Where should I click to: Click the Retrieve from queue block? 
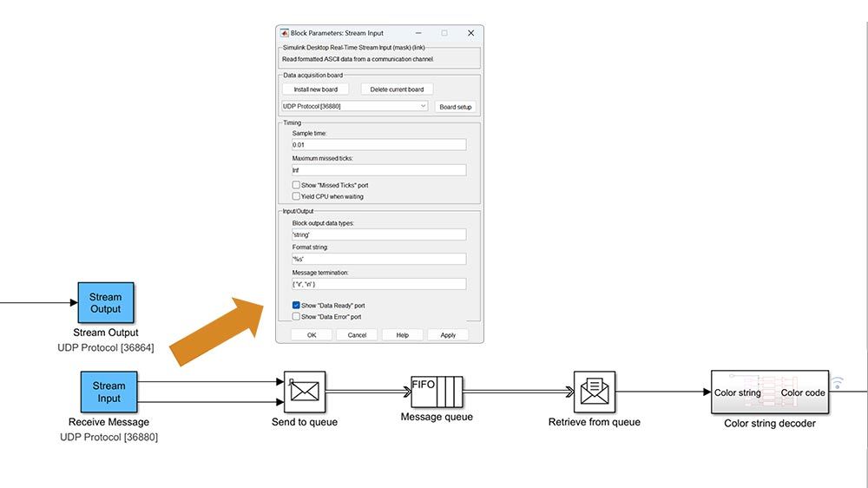(x=594, y=392)
